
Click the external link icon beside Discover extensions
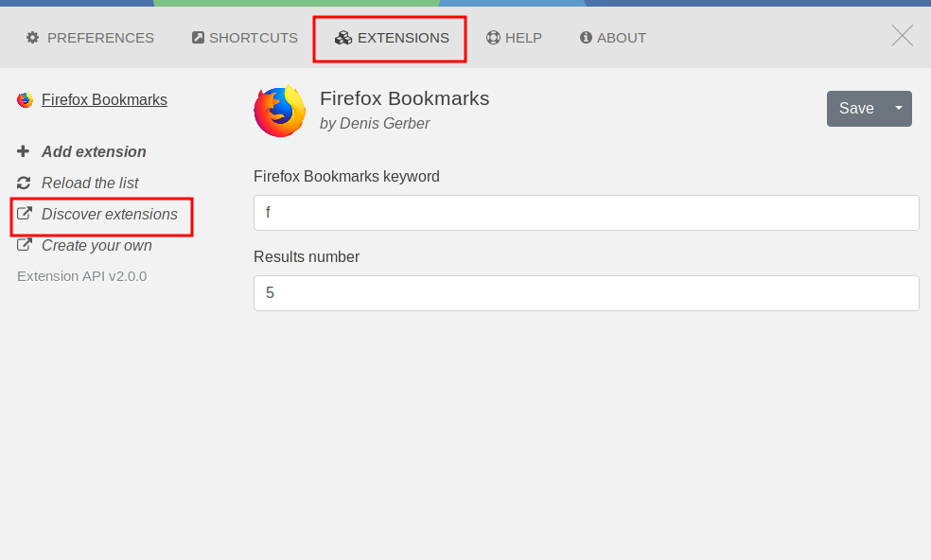point(25,213)
